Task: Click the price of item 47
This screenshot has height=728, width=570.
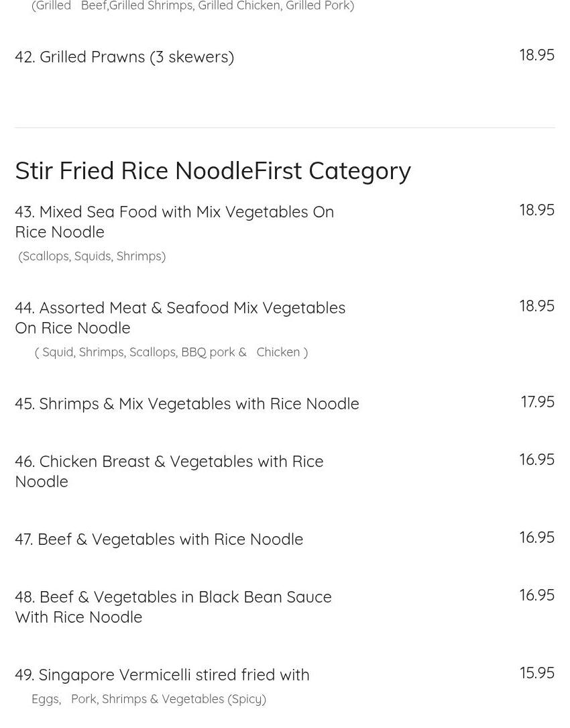Action: 536,537
